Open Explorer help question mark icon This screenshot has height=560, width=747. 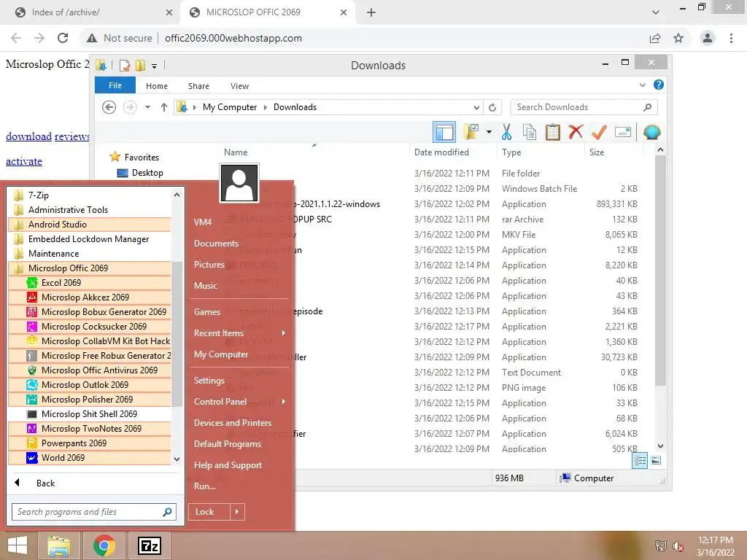659,85
